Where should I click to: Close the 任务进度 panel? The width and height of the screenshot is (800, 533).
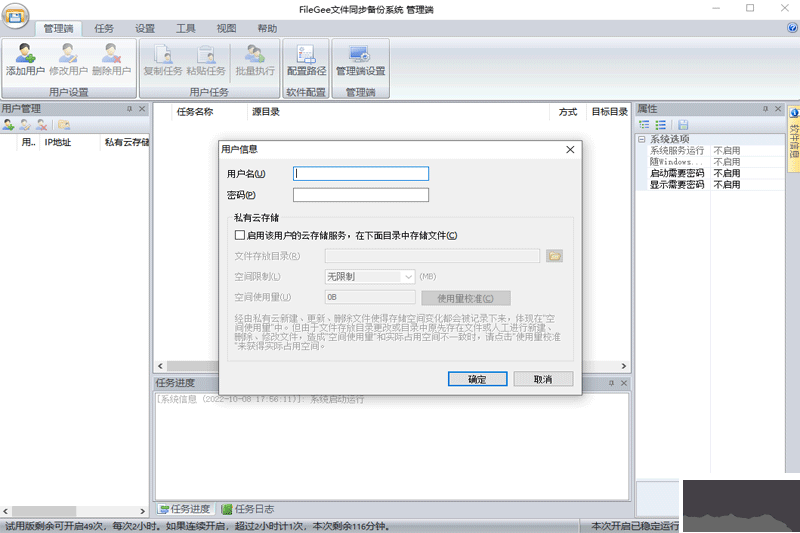[x=624, y=383]
